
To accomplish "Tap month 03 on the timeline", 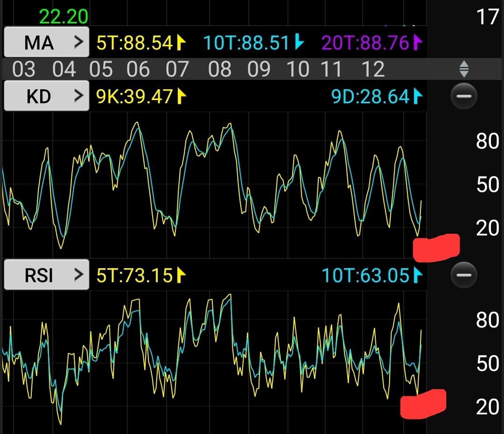I will (x=24, y=69).
